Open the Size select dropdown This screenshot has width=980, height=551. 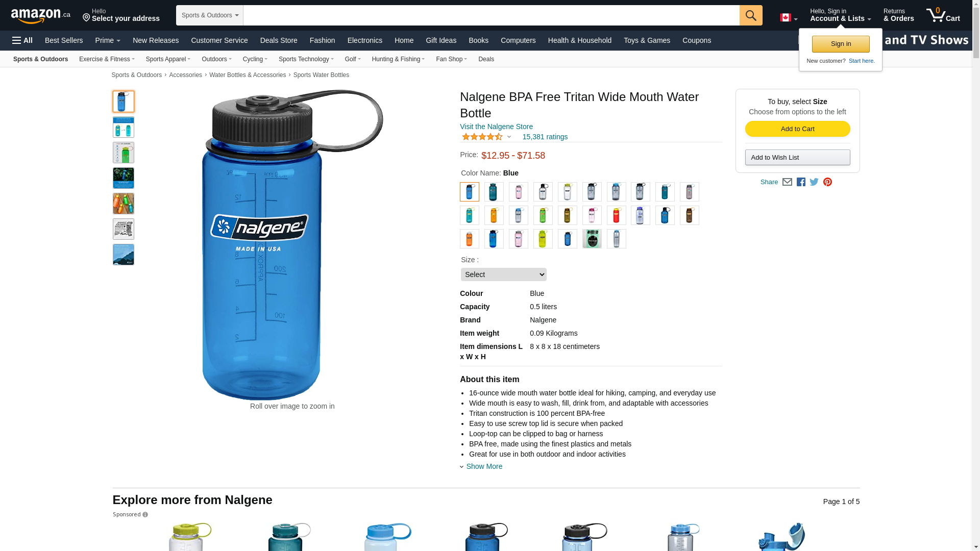(503, 274)
